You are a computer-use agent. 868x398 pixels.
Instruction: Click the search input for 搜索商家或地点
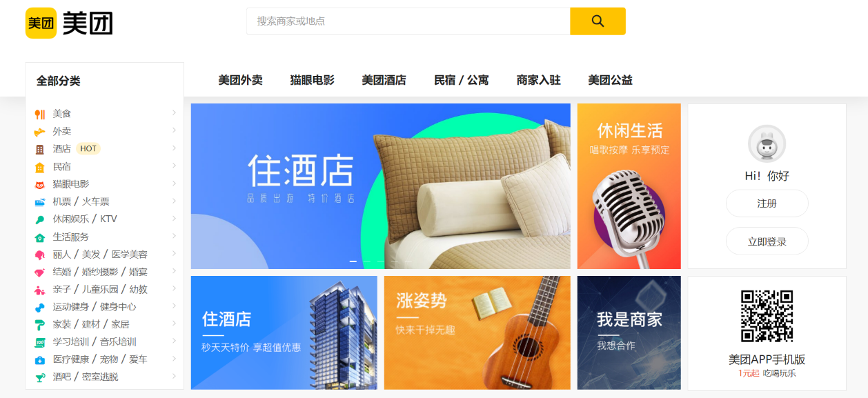[x=408, y=21]
